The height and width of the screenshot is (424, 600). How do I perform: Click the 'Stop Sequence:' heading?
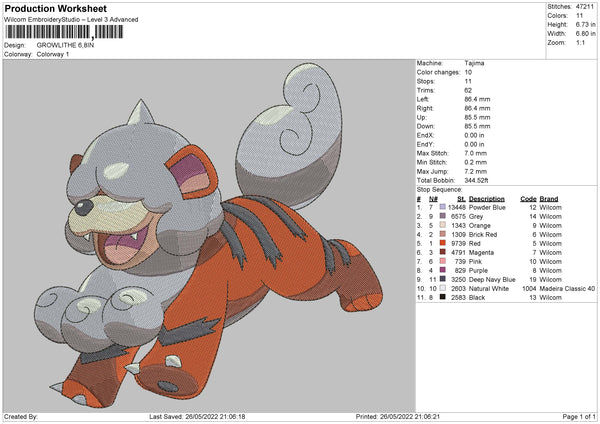[439, 190]
